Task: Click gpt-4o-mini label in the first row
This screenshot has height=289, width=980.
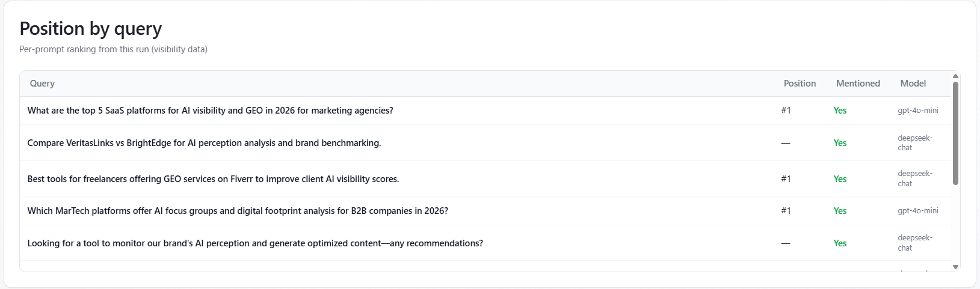Action: coord(917,111)
